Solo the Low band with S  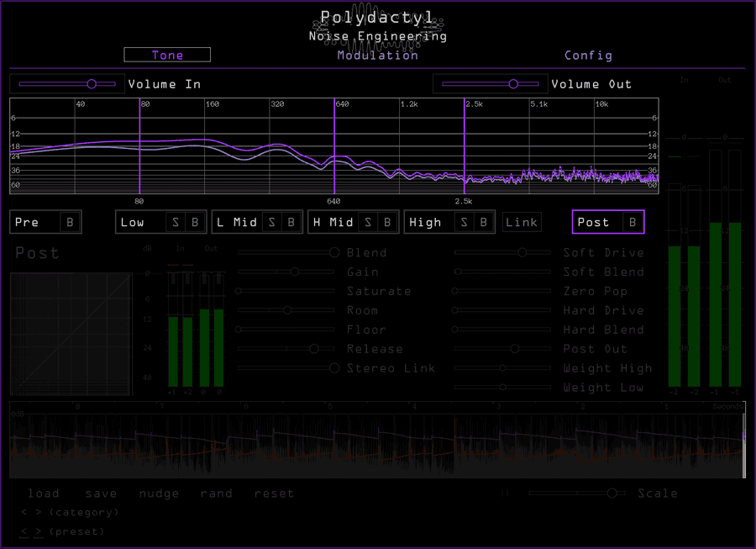176,223
